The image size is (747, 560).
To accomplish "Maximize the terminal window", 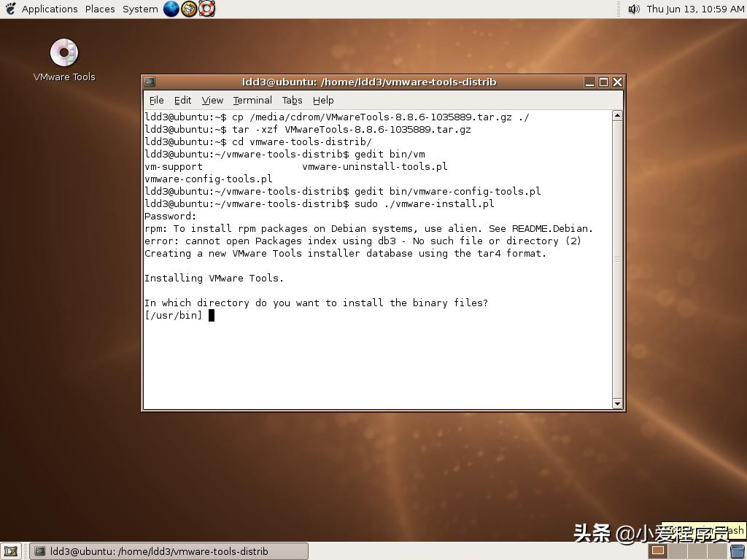I will click(x=603, y=82).
